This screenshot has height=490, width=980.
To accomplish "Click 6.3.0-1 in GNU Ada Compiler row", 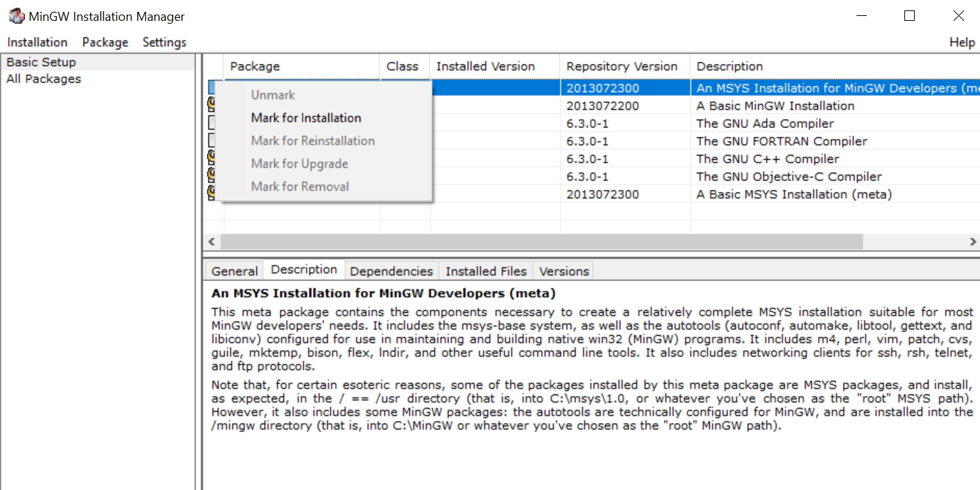I will coord(587,124).
